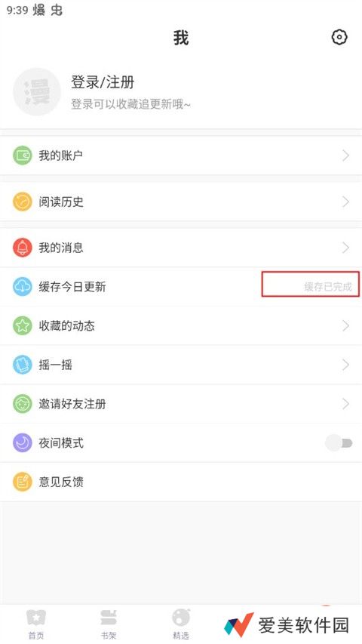This screenshot has height=644, width=362.
Task: Tap the blue cloud download icon
Action: pyautogui.click(x=22, y=287)
